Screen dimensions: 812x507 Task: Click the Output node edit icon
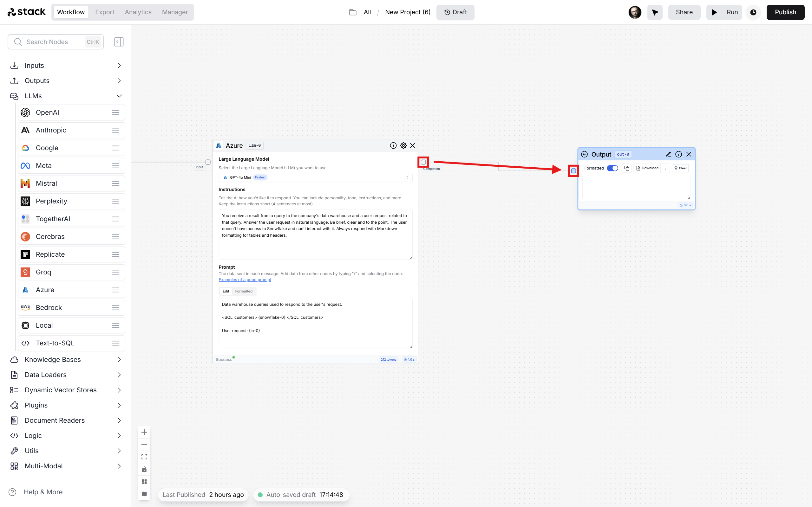[x=668, y=154]
